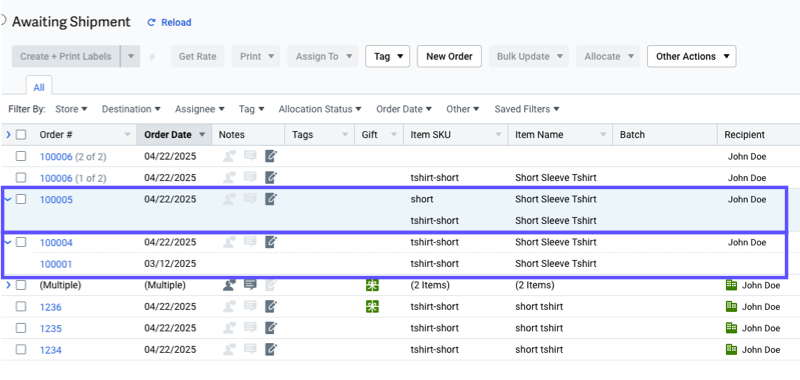The width and height of the screenshot is (800, 380).
Task: Open the Allocation Status filter dropdown
Action: 320,109
